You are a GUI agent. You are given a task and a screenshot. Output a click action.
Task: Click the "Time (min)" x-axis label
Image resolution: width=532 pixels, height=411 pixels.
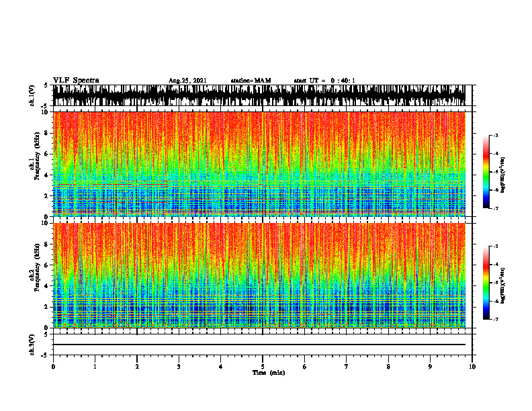click(269, 373)
